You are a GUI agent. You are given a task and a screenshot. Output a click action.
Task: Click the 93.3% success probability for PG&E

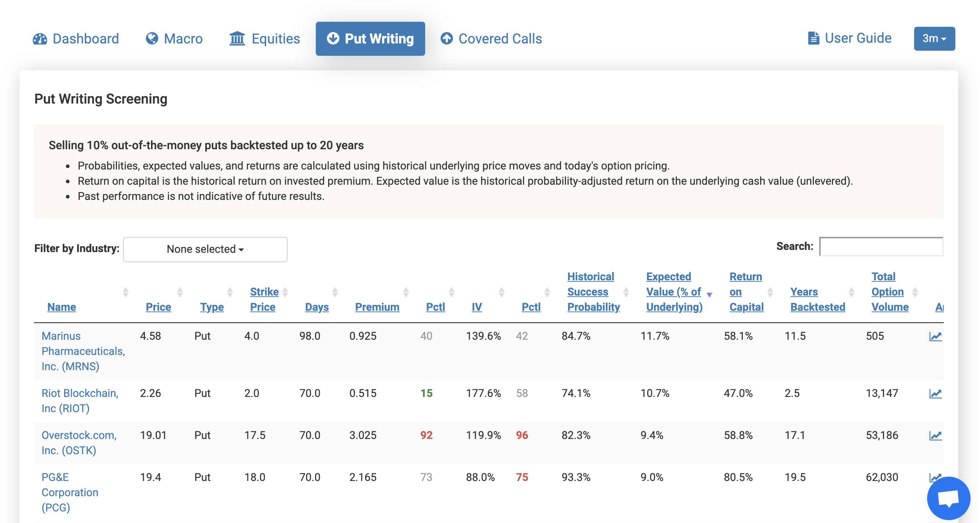[x=576, y=477]
